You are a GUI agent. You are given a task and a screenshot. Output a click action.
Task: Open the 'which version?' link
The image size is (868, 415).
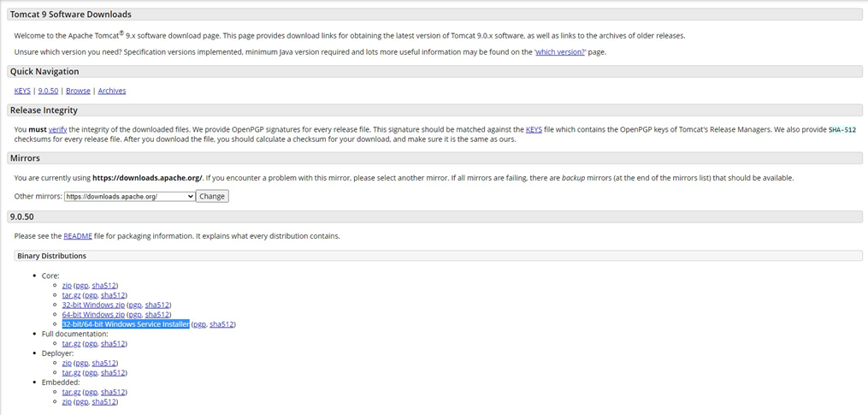point(559,52)
